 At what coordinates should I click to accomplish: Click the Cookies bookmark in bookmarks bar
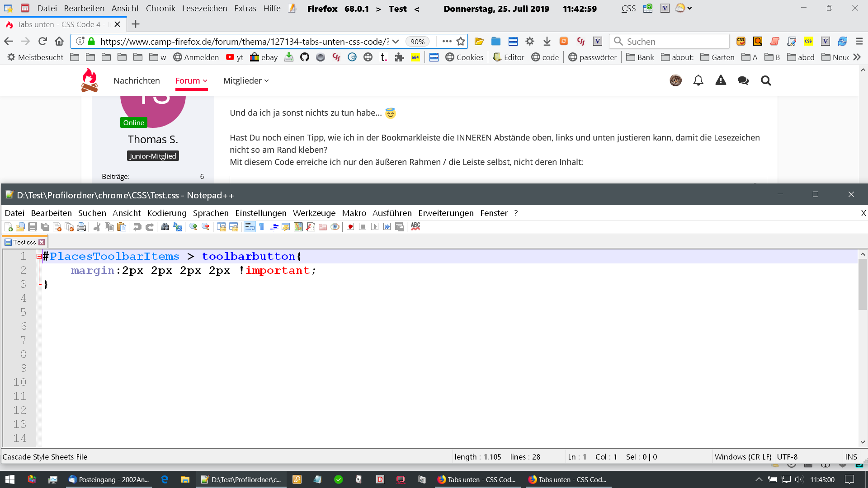point(464,57)
